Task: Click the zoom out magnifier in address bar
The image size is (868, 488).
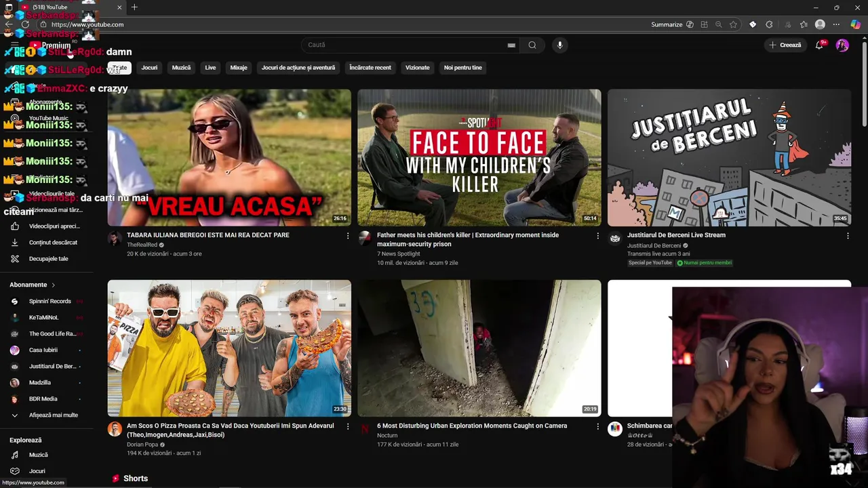Action: pos(719,24)
